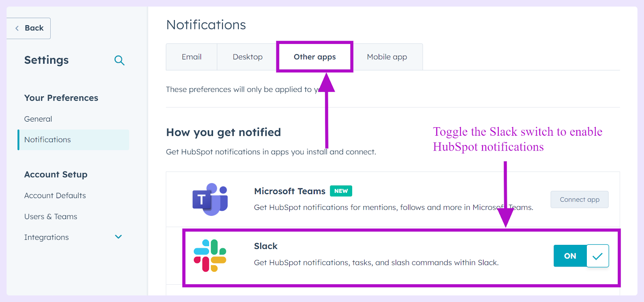
Task: Select Notifications in the sidebar
Action: (x=74, y=140)
